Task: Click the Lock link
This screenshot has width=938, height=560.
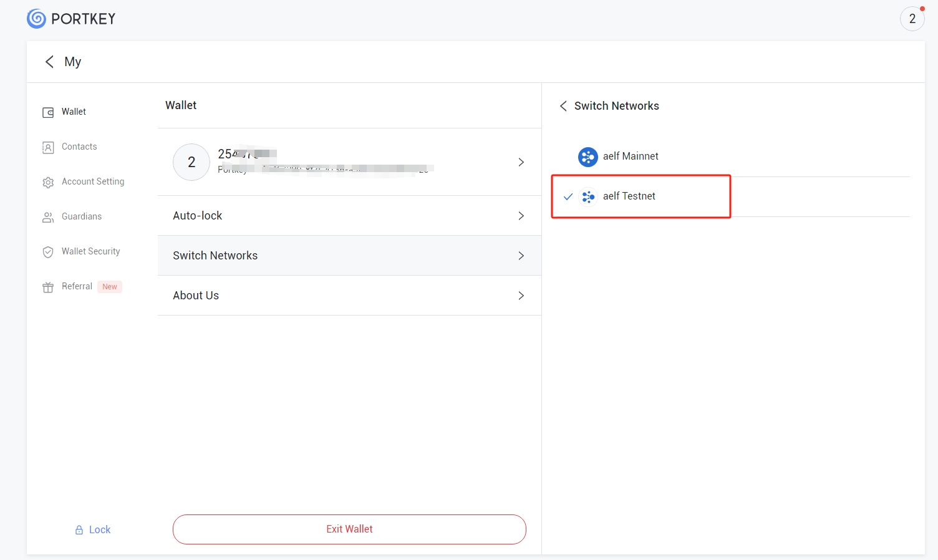Action: (x=100, y=529)
